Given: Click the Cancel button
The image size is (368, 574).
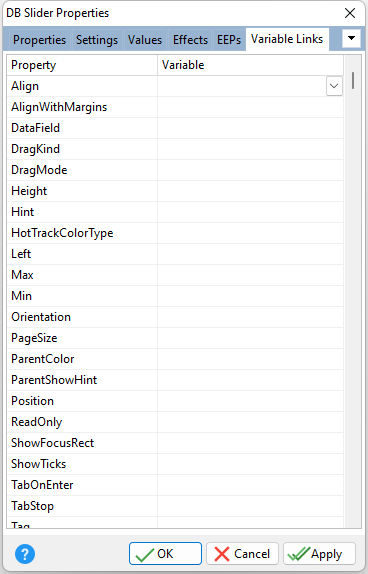Looking at the screenshot, I should 242,554.
